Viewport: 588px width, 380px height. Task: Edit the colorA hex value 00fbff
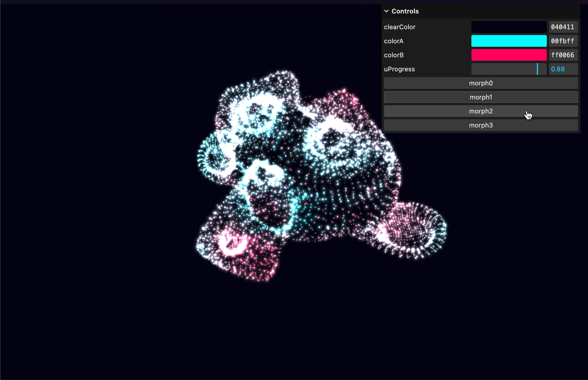pyautogui.click(x=563, y=41)
